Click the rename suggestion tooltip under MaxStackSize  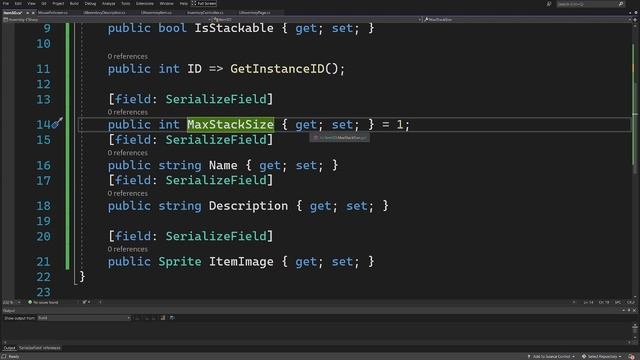pos(340,138)
